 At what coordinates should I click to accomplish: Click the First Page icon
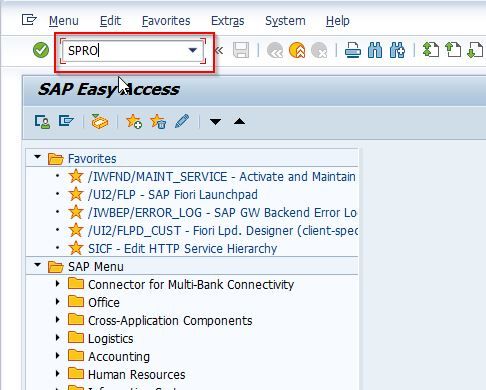click(x=431, y=50)
